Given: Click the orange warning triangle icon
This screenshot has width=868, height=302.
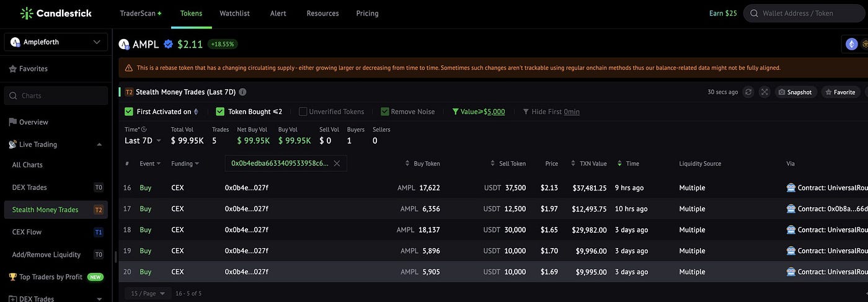Looking at the screenshot, I should [128, 68].
